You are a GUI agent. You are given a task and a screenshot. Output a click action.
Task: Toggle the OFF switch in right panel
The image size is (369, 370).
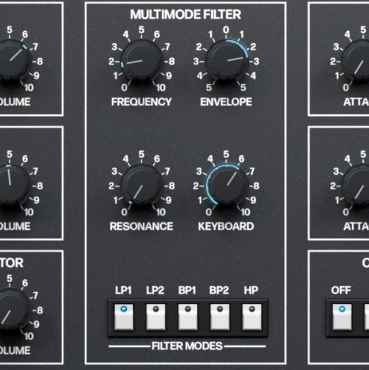342,317
